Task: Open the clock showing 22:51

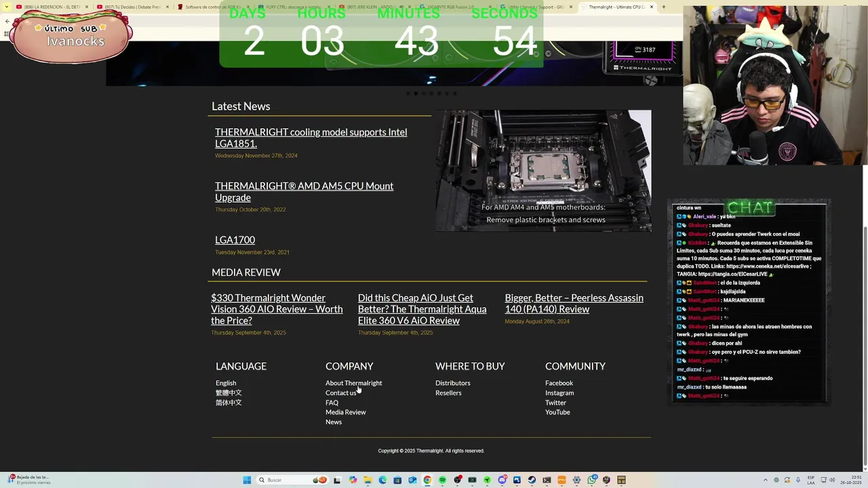Action: point(850,480)
